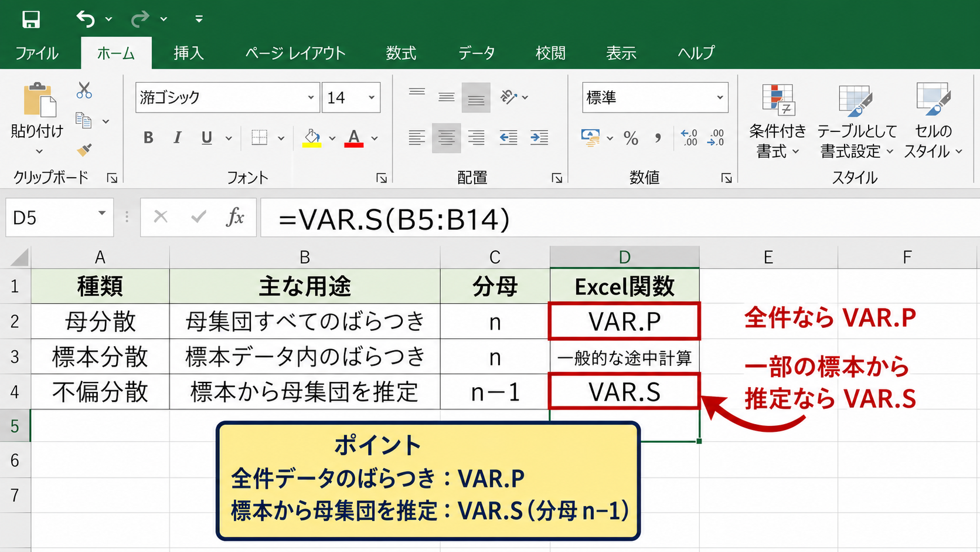Switch to the 挿入 tab
The width and height of the screenshot is (980, 552).
click(x=189, y=53)
